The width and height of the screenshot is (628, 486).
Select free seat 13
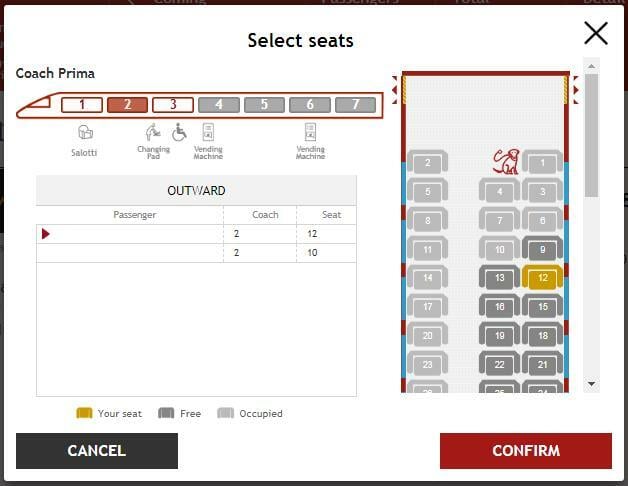pyautogui.click(x=499, y=277)
